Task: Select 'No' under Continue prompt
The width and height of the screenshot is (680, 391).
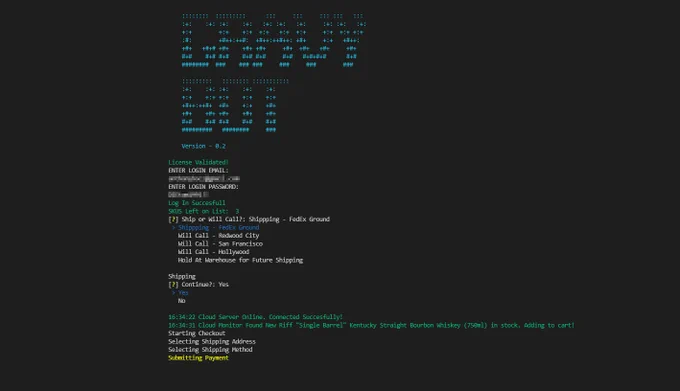Action: click(181, 301)
